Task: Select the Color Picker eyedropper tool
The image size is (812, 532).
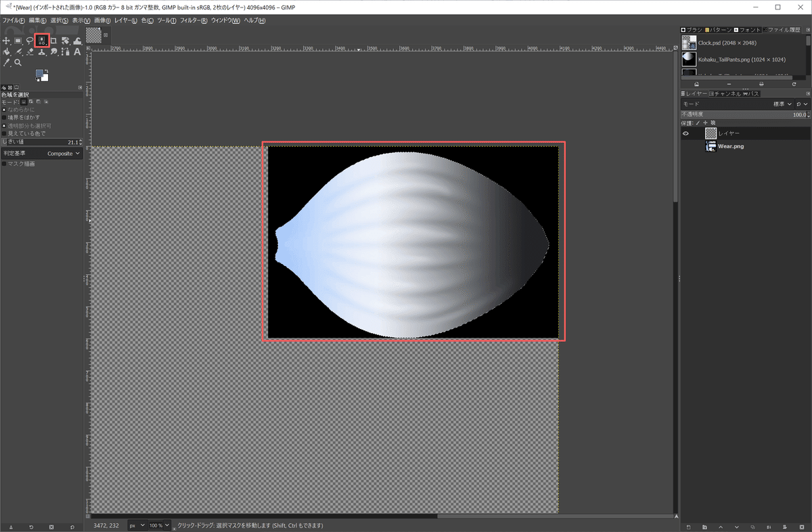Action: pos(6,62)
